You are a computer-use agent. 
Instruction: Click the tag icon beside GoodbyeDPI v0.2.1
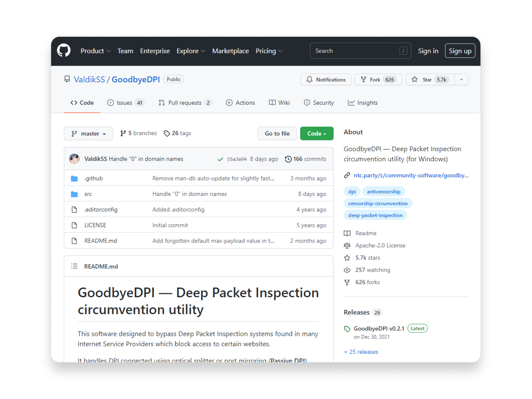[347, 329]
